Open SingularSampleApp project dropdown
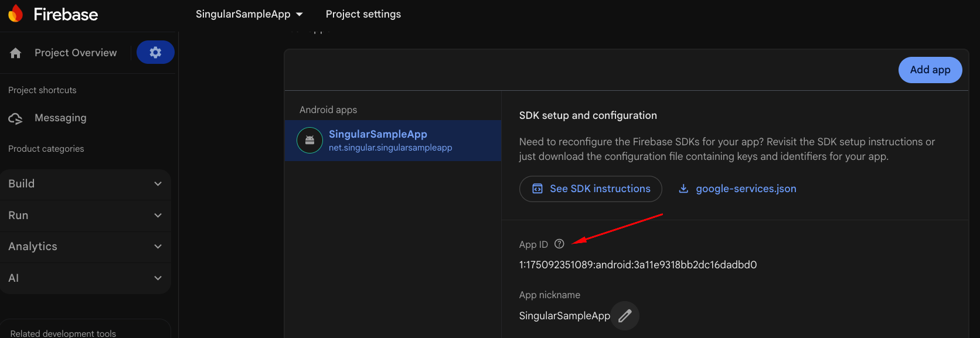 point(249,14)
